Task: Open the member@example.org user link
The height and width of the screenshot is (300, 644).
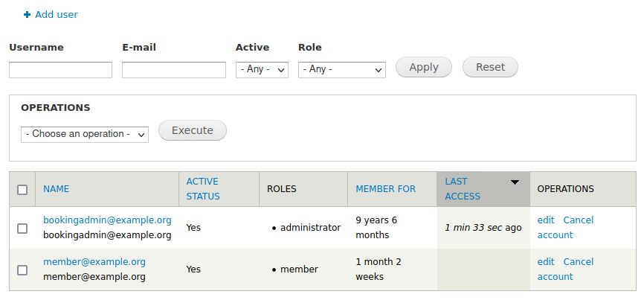Action: (x=94, y=262)
